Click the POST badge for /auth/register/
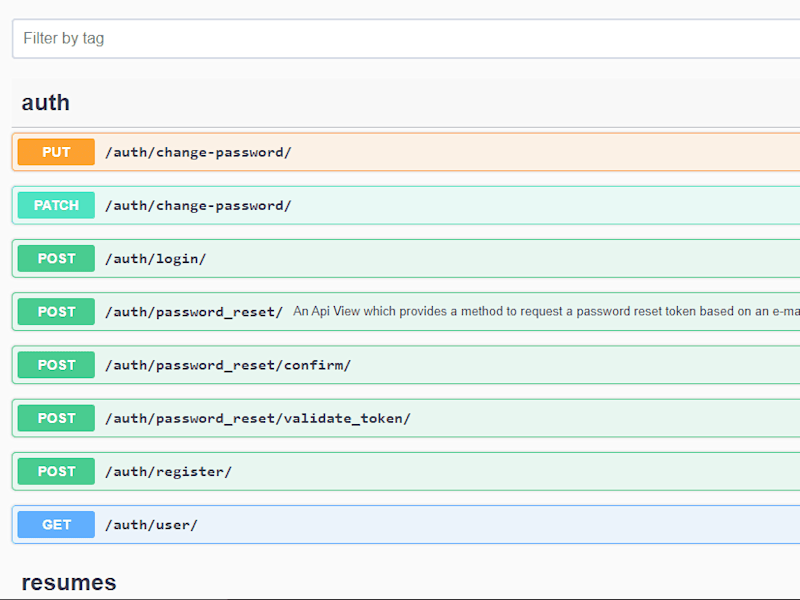 click(x=56, y=471)
